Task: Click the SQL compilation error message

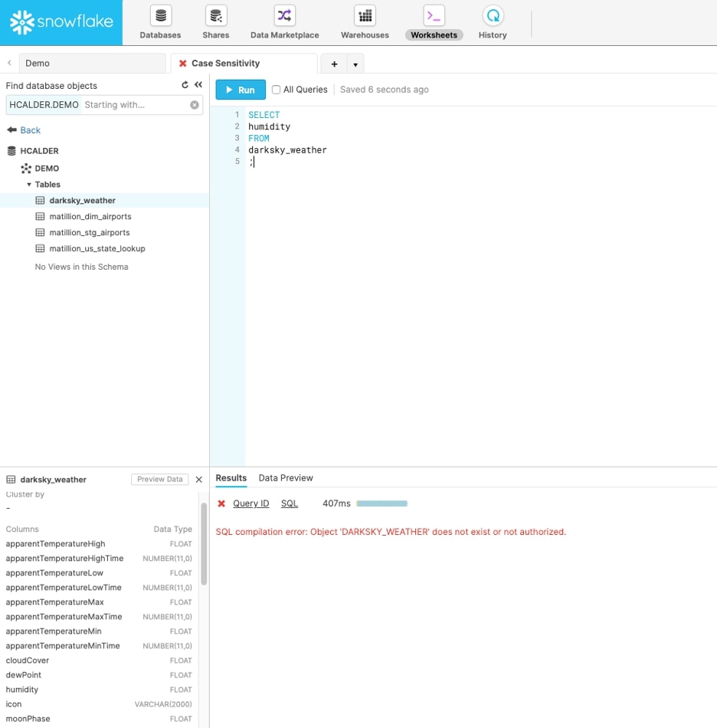Action: pyautogui.click(x=391, y=532)
